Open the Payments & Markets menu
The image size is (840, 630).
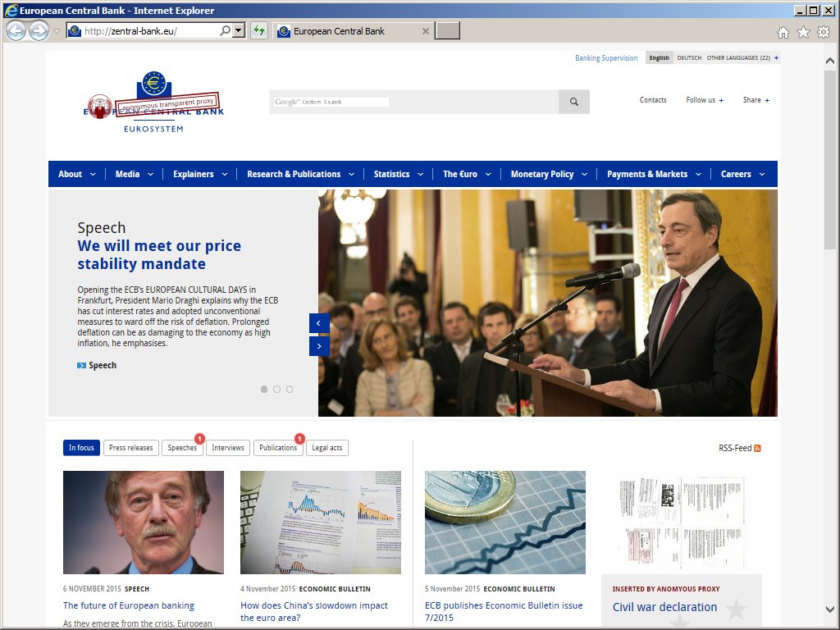(654, 174)
